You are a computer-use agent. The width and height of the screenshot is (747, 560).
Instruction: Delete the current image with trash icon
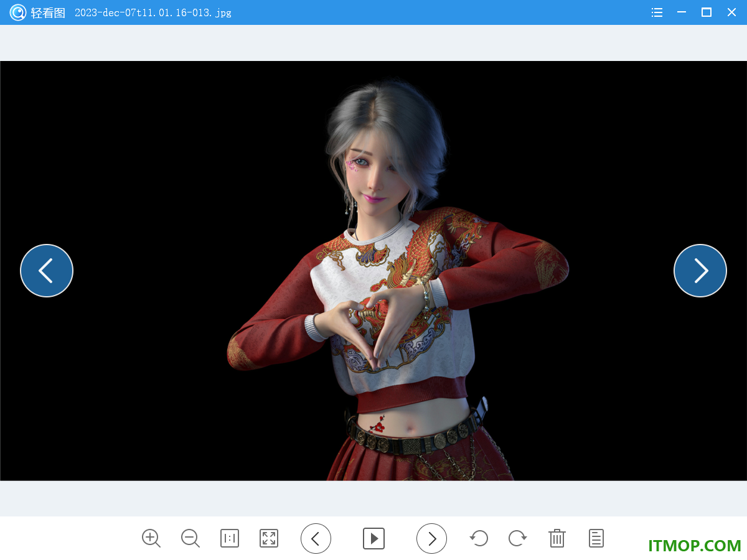point(557,538)
